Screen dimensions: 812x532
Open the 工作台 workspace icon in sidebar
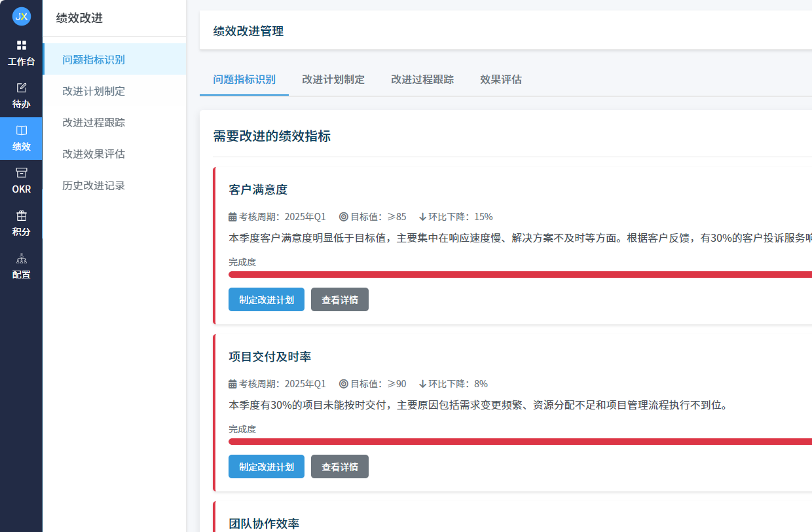click(21, 52)
